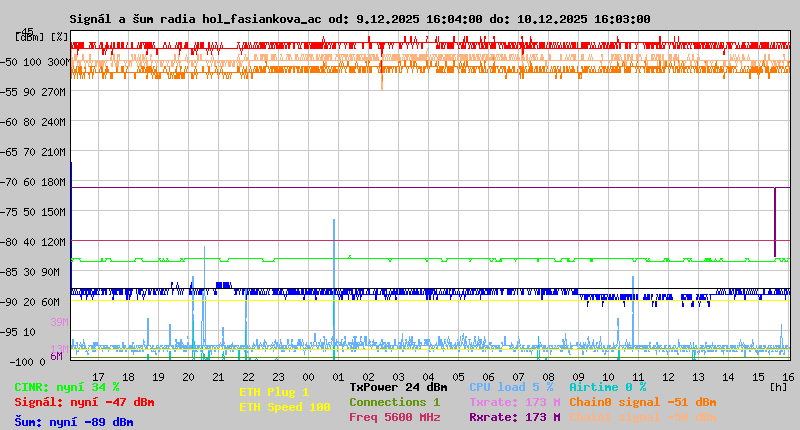Screen dimensions: 800x430
Task: Click the '16' hour tick label
Action: coord(788,377)
